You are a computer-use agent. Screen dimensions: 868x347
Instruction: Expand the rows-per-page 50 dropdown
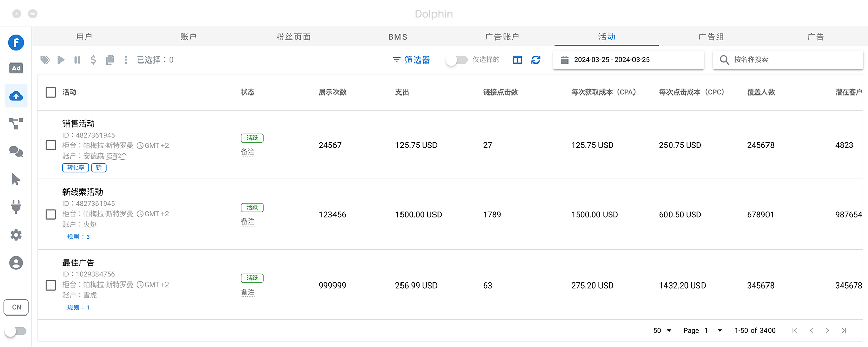662,331
